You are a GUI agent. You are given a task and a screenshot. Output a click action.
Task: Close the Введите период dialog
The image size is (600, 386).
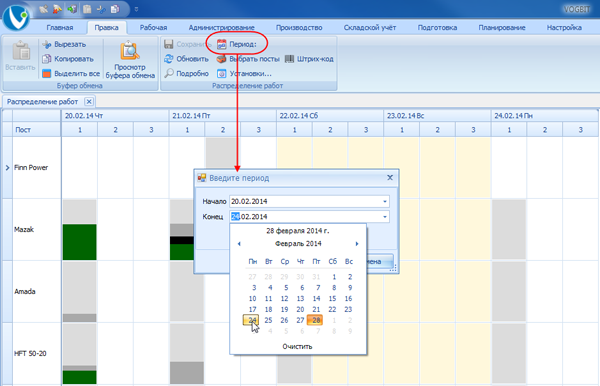tap(390, 178)
